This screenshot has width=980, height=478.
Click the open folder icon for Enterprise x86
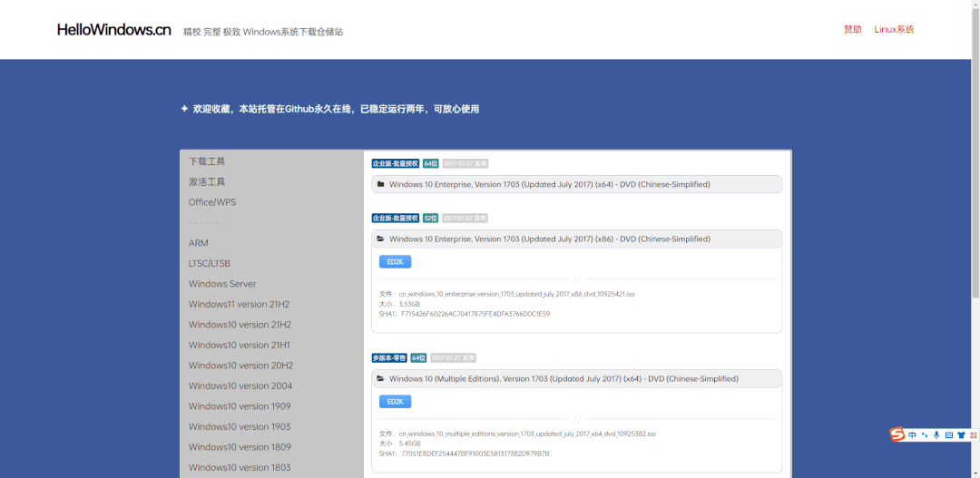click(381, 239)
